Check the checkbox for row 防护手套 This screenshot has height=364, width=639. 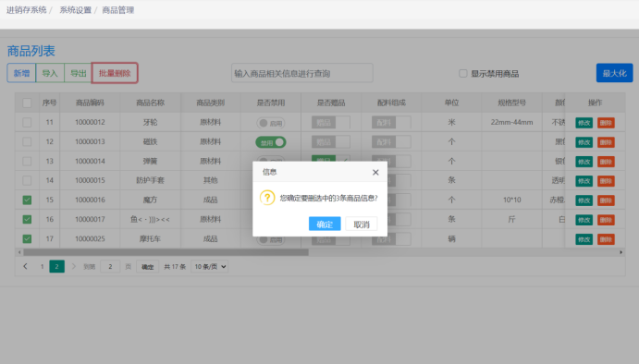pyautogui.click(x=27, y=180)
